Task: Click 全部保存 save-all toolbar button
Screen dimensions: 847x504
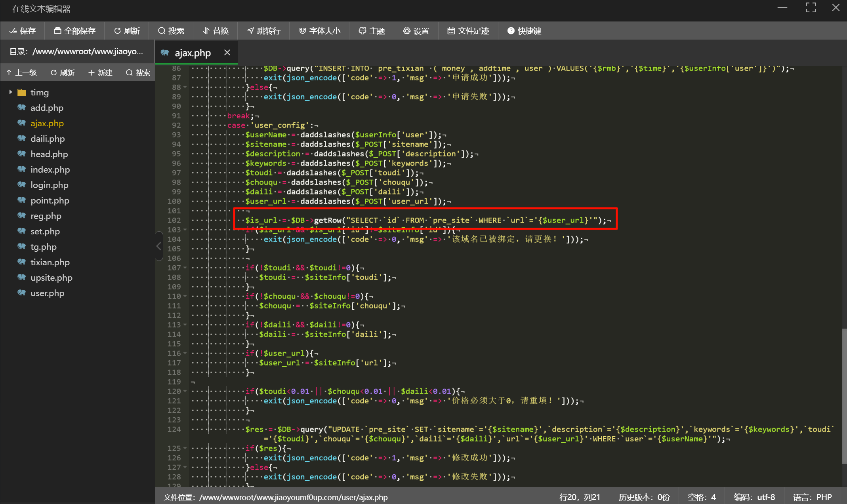Action: 74,31
